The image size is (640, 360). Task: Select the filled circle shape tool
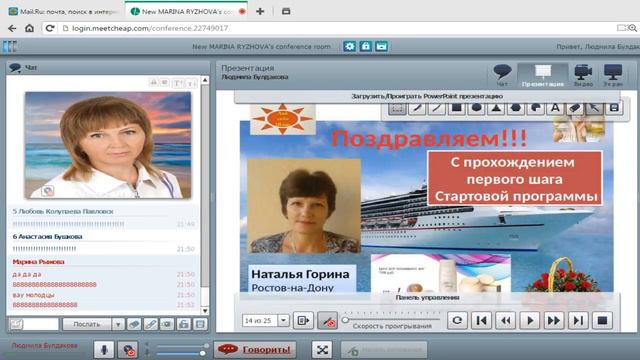[x=476, y=108]
